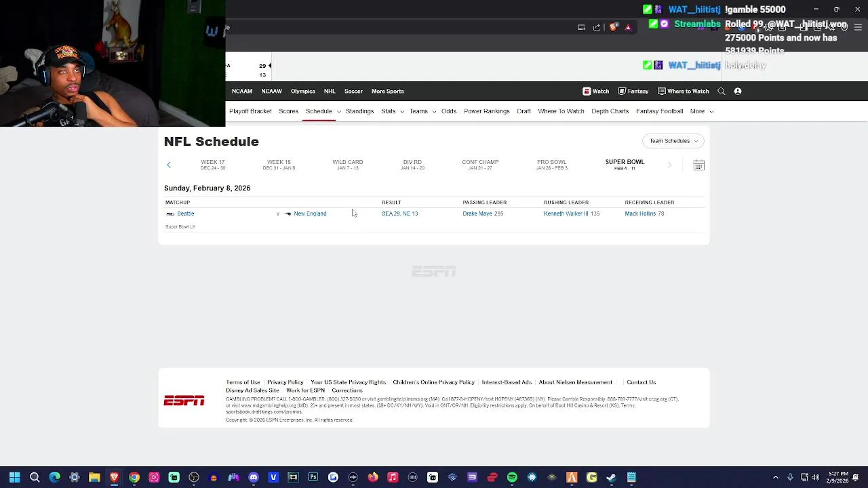Open the Standings menu item

click(x=359, y=111)
